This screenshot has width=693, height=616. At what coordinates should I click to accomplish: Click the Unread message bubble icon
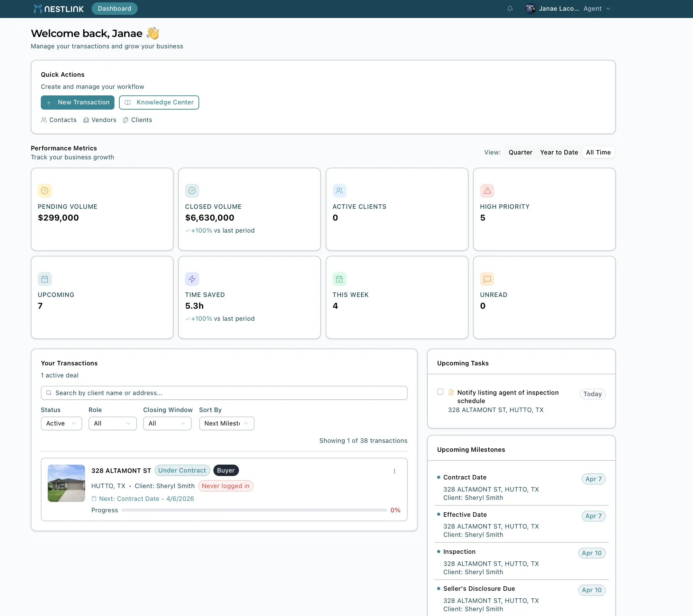pos(487,279)
